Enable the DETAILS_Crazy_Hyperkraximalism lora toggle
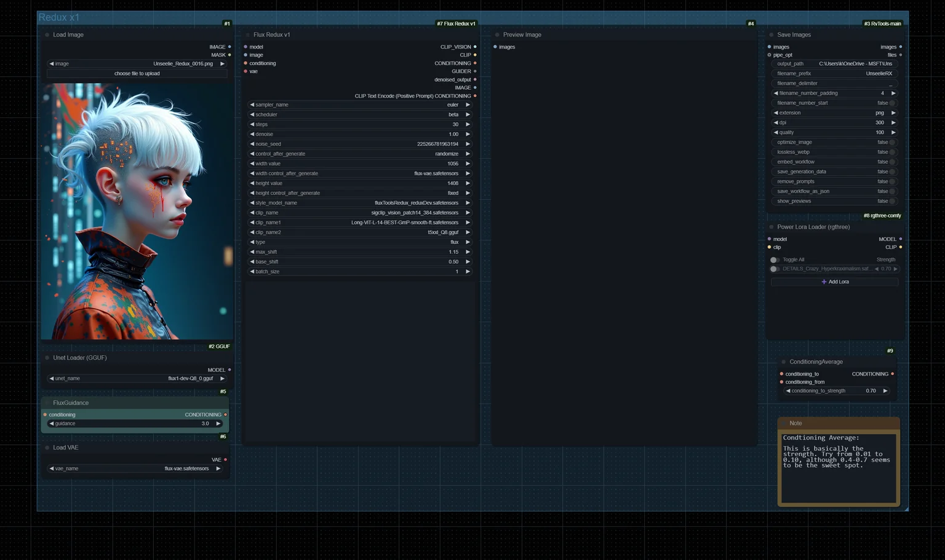 pyautogui.click(x=775, y=269)
